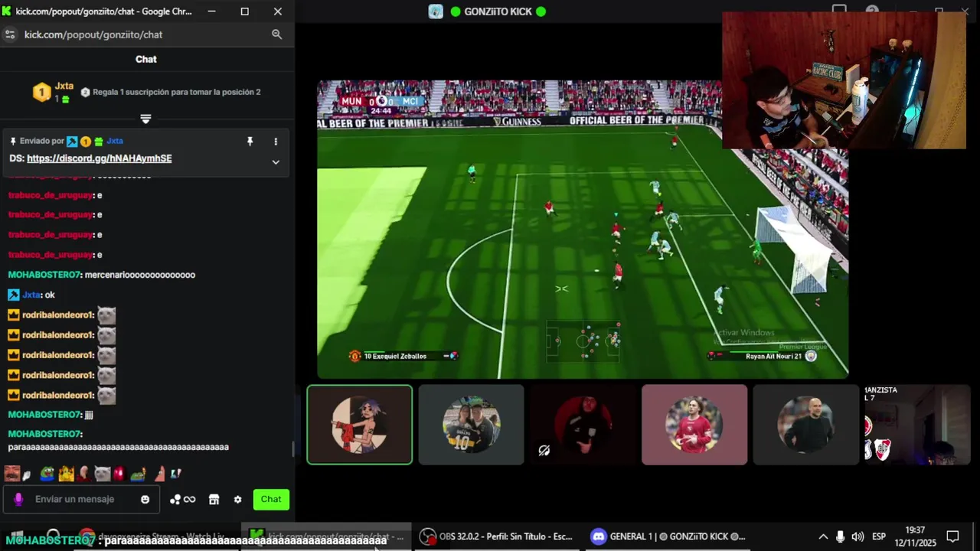Click Jxta username in pinned message header

coord(115,141)
